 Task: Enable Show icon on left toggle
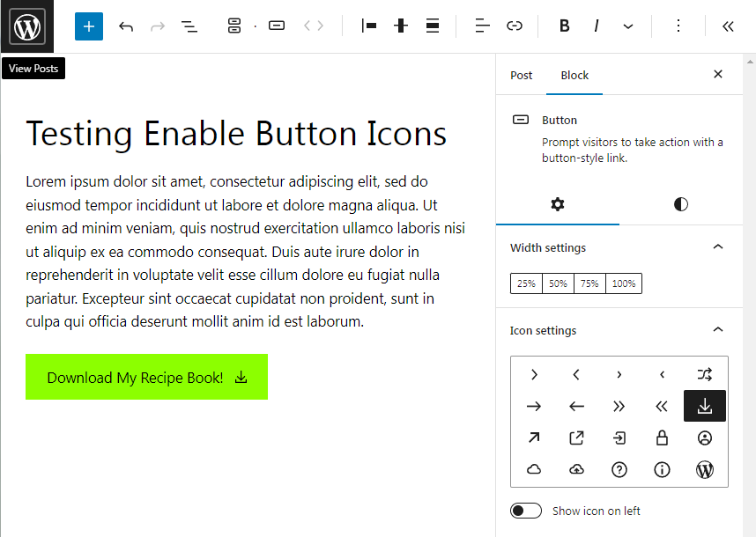point(526,511)
